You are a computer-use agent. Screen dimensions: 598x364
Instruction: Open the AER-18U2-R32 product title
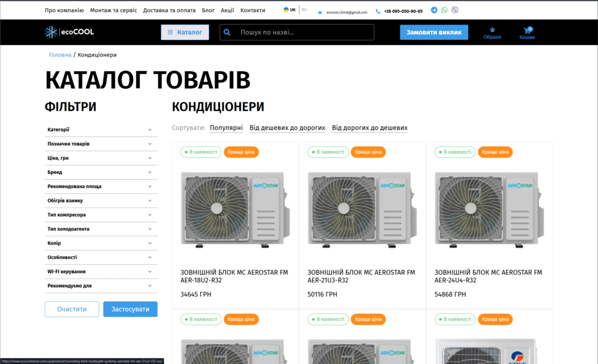tap(234, 276)
